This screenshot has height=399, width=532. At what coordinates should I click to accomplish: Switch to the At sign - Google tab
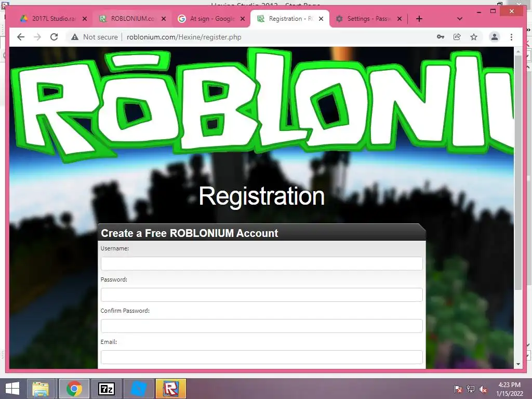(x=212, y=19)
